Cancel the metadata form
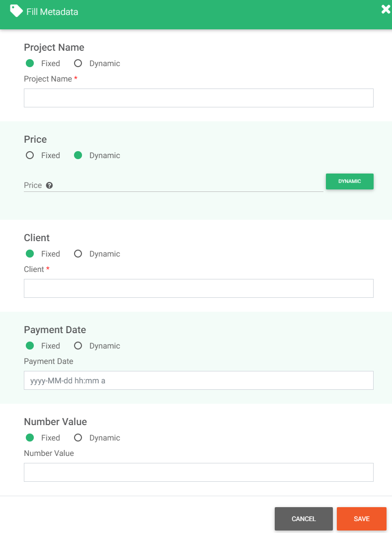 [304, 519]
